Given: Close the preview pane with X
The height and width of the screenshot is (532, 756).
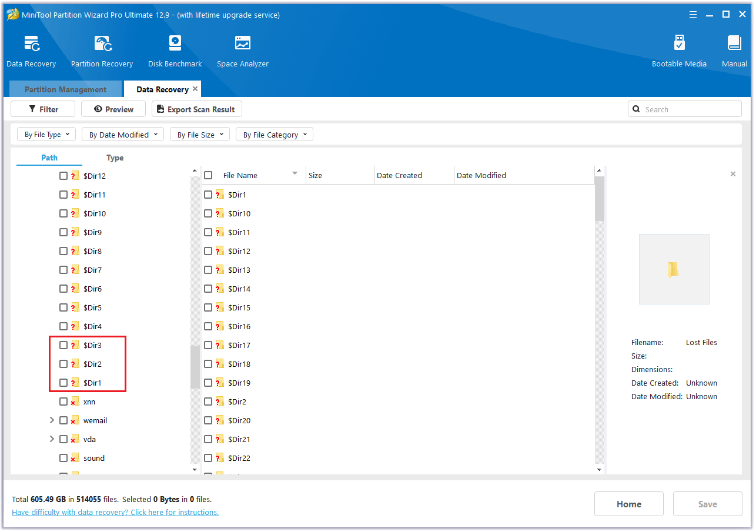Looking at the screenshot, I should [x=733, y=174].
